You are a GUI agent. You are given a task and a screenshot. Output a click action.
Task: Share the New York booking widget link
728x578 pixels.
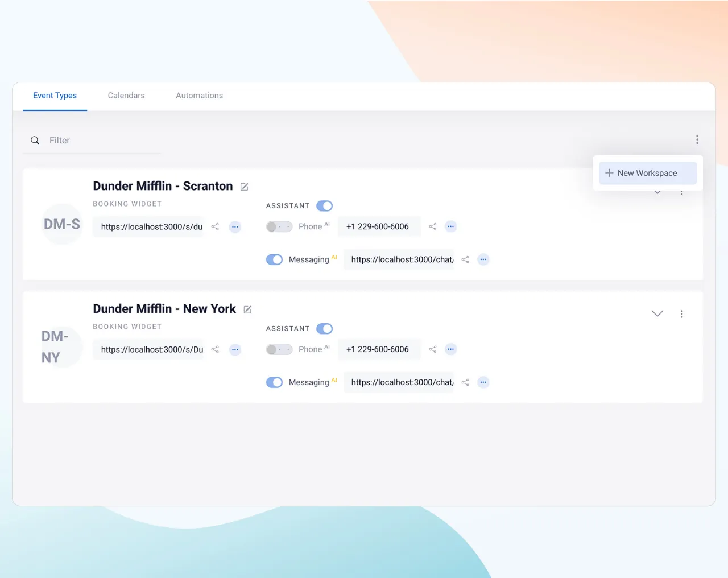(x=215, y=349)
